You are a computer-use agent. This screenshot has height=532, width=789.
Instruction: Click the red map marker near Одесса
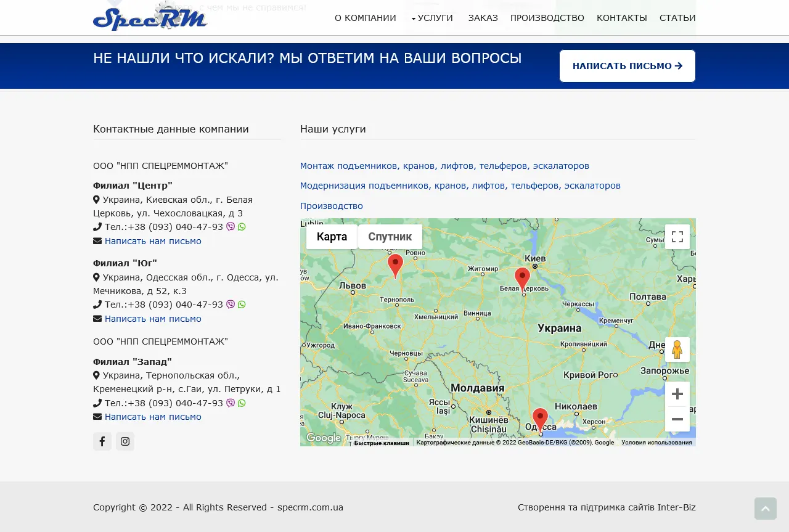coord(539,418)
